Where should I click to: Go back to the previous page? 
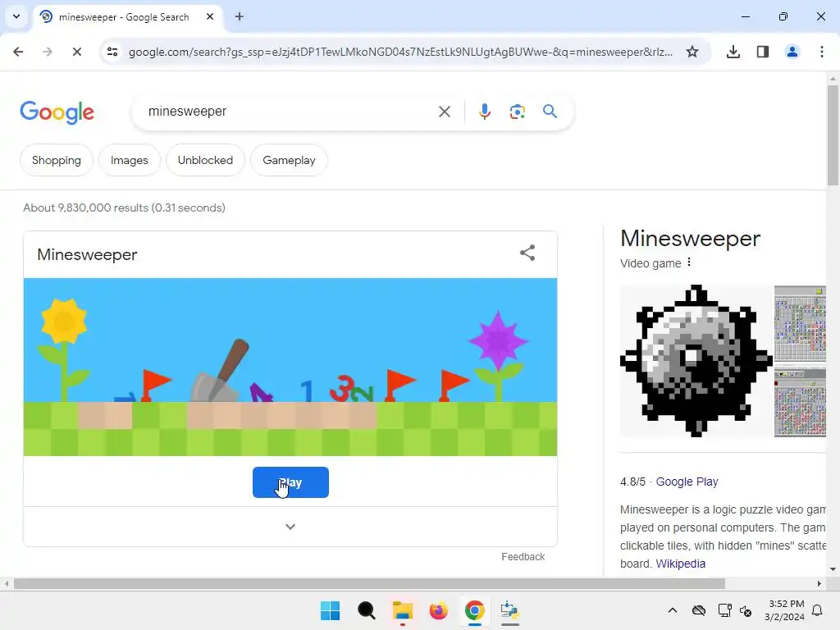click(x=18, y=52)
